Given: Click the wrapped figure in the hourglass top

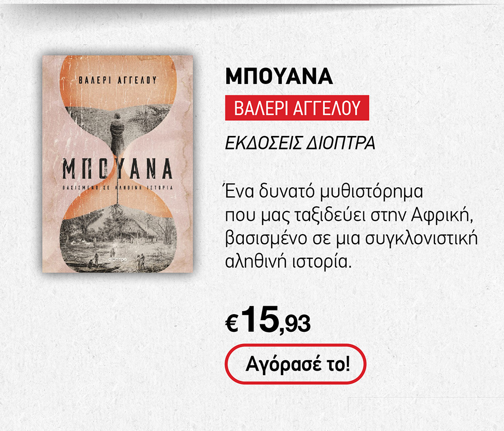Looking at the screenshot, I should point(117,134).
